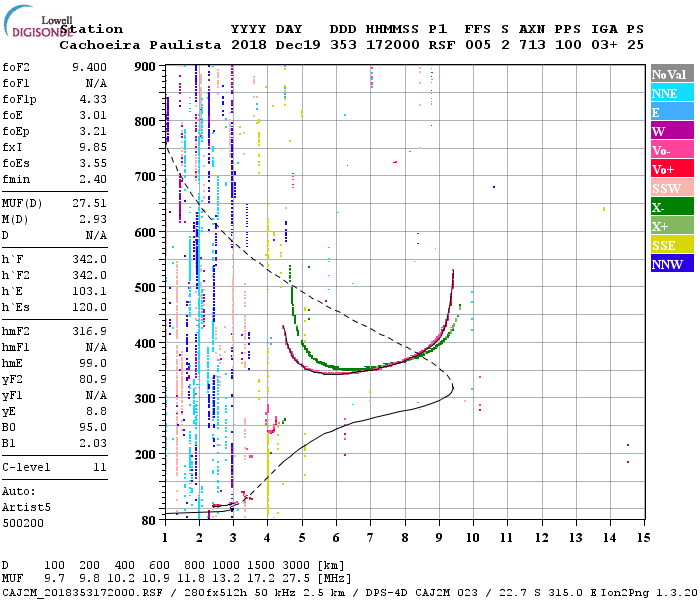Click the 80 km height axis label
This screenshot has height=600, width=700.
coord(149,521)
